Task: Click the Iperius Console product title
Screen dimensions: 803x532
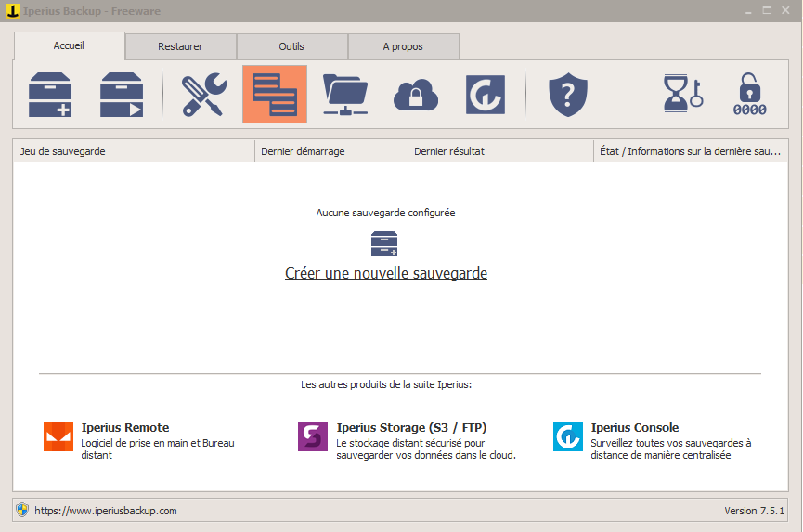Action: [635, 427]
